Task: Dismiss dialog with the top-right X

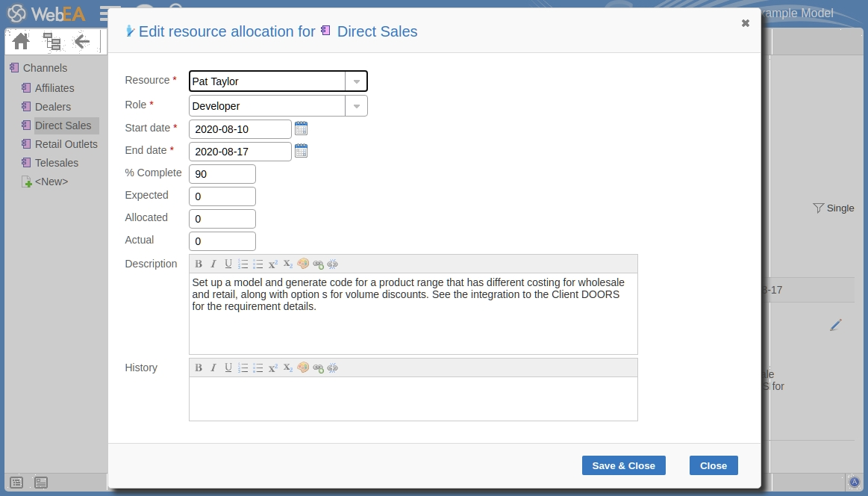Action: click(x=745, y=23)
